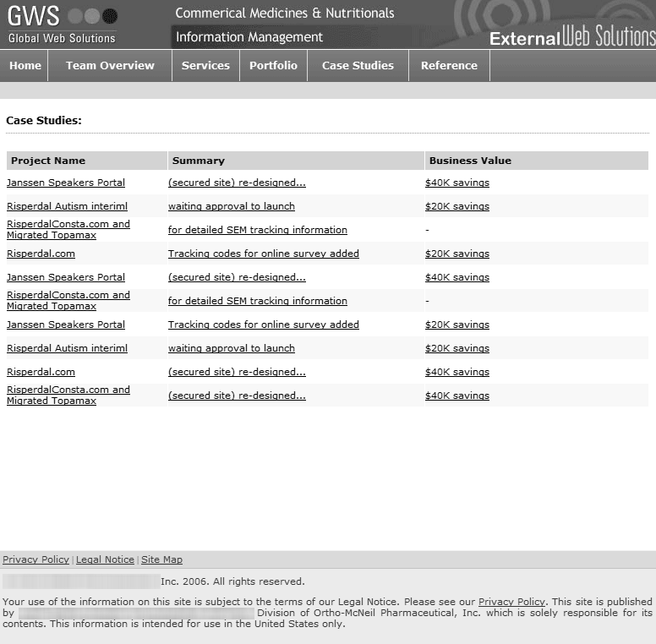Open RisperdalConsta.com link in the last table row
Image resolution: width=656 pixels, height=644 pixels.
point(68,395)
